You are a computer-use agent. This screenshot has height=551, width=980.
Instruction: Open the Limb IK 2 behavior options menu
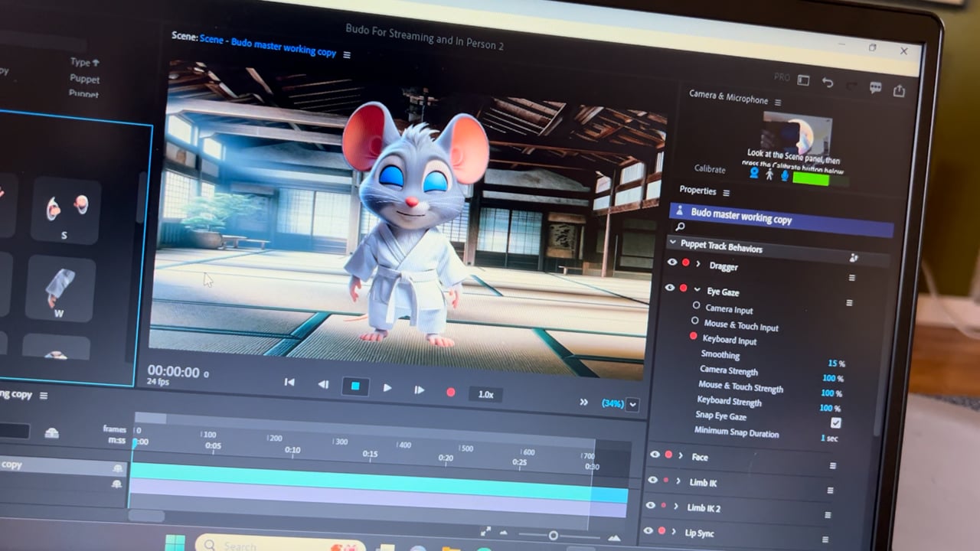(828, 516)
